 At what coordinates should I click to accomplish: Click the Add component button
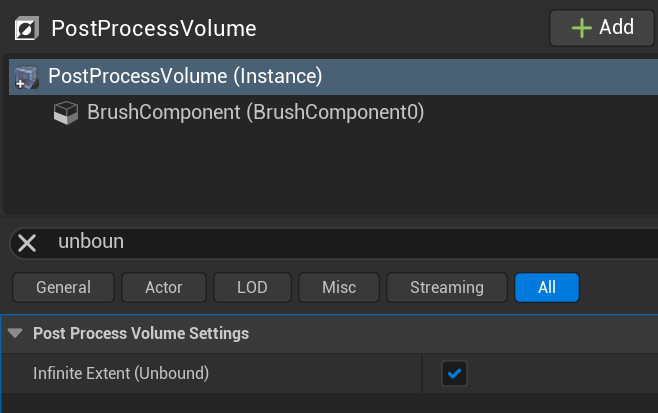coord(601,27)
